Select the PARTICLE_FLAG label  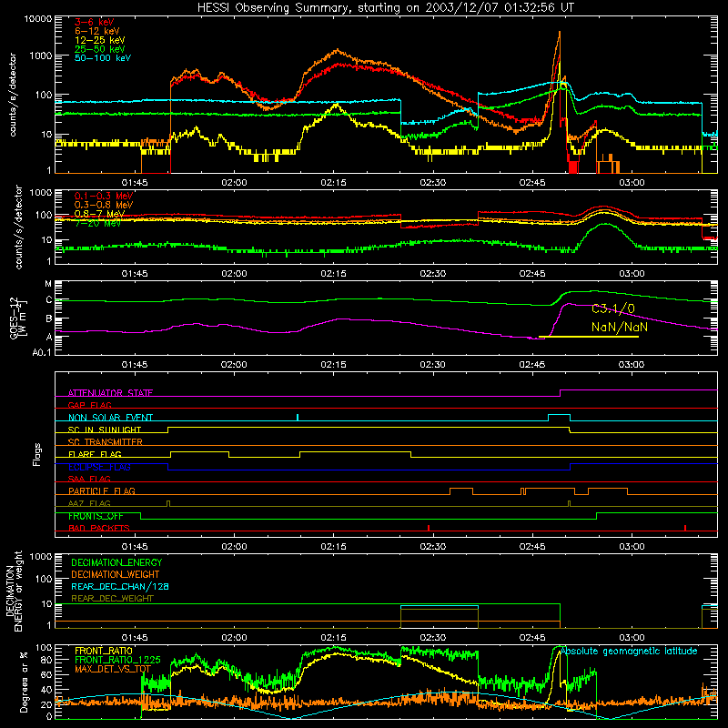(x=102, y=490)
